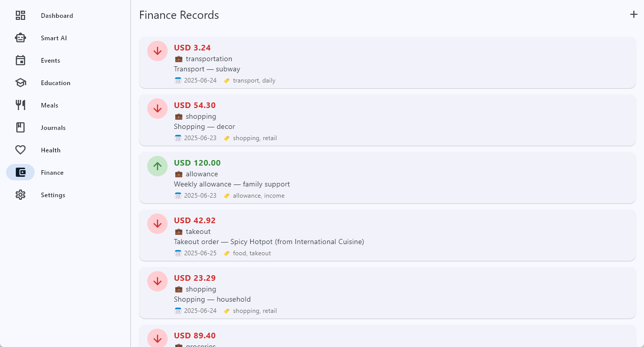Click the tag icon next to transport, daily
The height and width of the screenshot is (347, 644).
[227, 81]
